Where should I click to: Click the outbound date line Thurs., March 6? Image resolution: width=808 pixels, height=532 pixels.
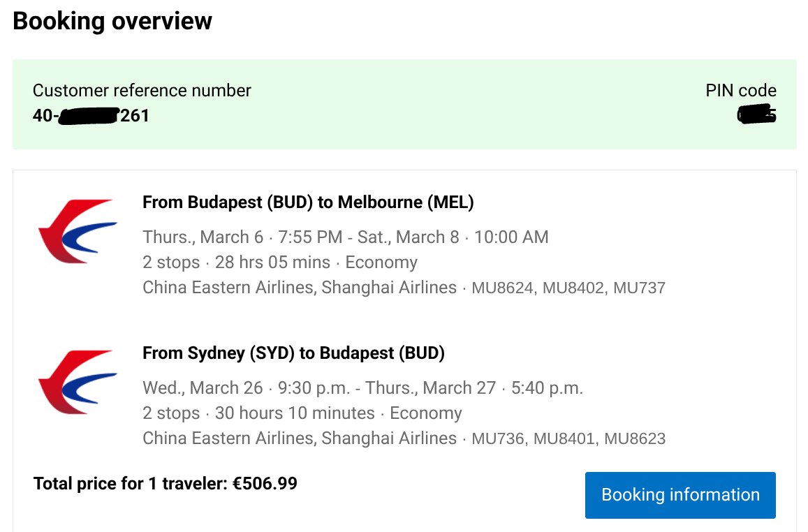(x=345, y=237)
